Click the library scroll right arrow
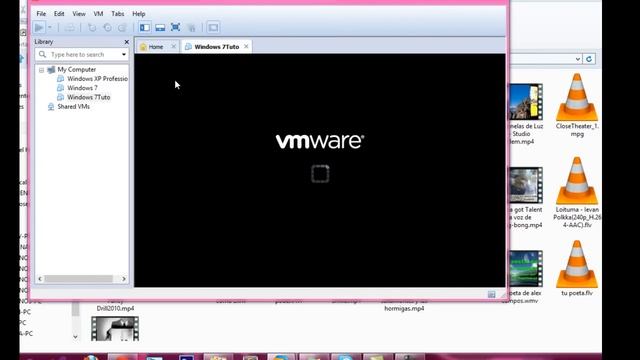The image size is (640, 360). [x=124, y=279]
